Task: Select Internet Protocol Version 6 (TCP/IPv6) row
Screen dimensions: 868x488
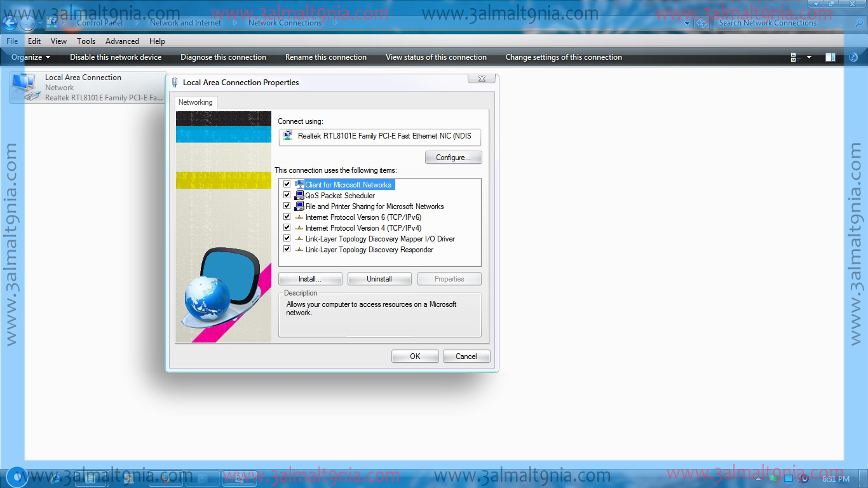Action: coord(379,217)
